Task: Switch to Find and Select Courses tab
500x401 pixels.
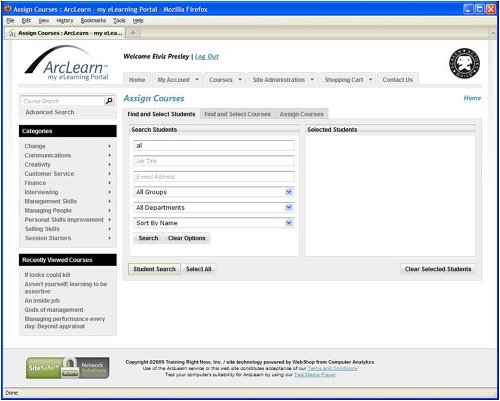Action: pyautogui.click(x=237, y=114)
